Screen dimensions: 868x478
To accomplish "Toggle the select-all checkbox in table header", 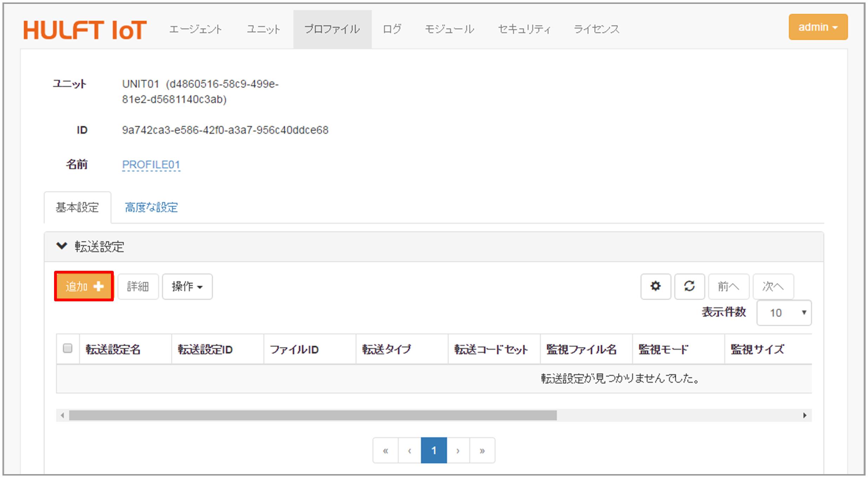I will pos(67,348).
